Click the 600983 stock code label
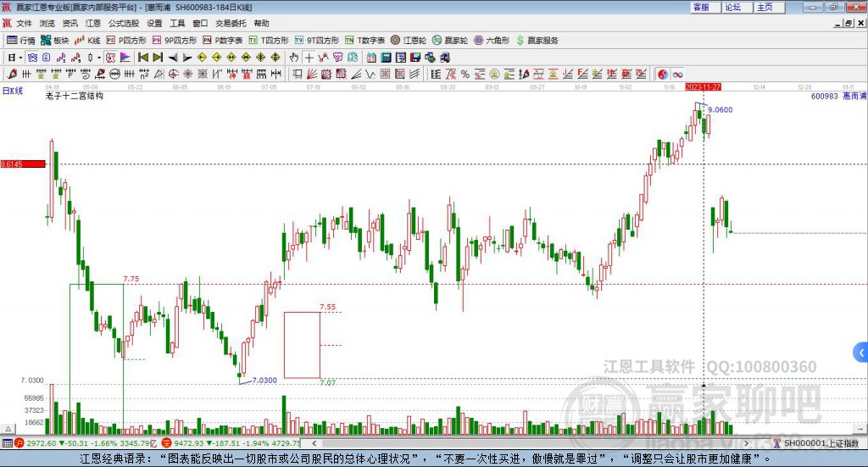 coord(824,97)
